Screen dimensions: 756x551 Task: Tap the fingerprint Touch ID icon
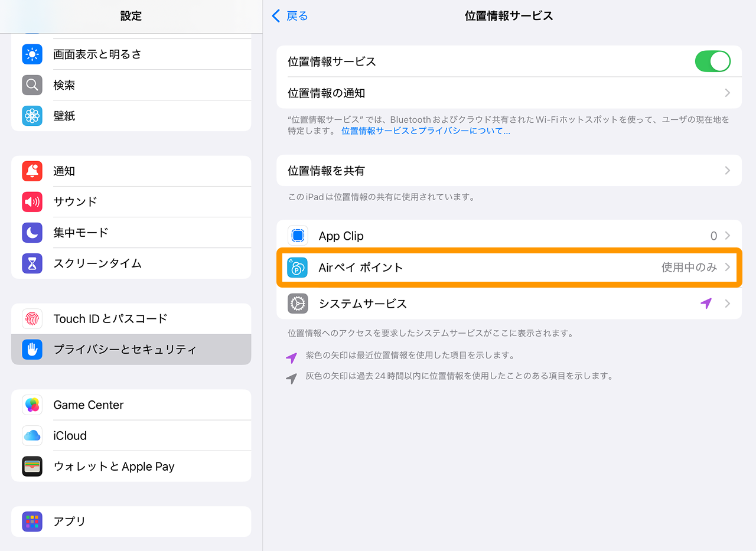(32, 319)
